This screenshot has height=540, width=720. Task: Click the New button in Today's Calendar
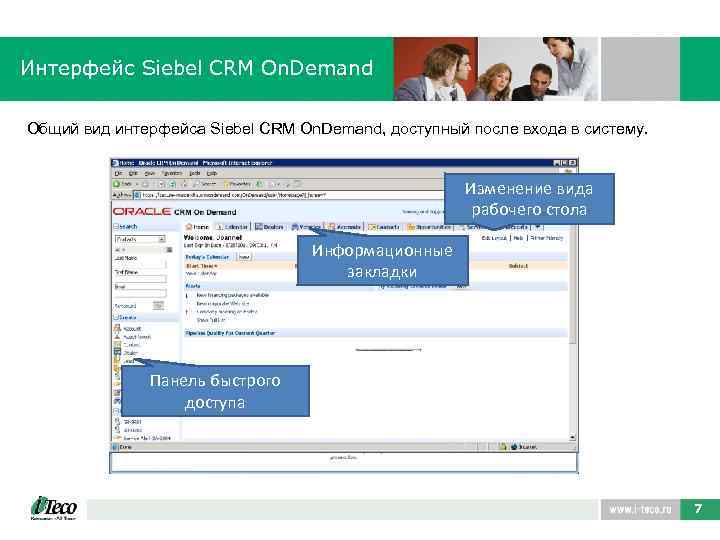pyautogui.click(x=244, y=257)
